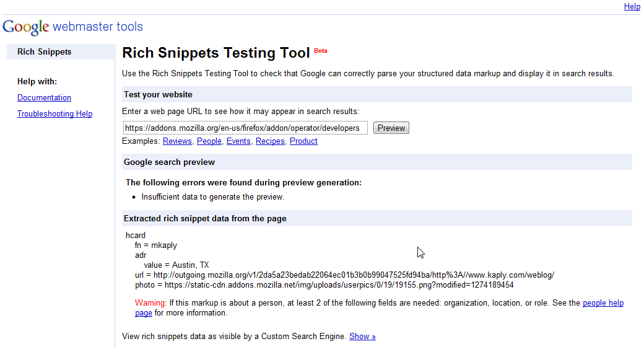The image size is (644, 349).
Task: Click the Preview button
Action: [x=391, y=128]
